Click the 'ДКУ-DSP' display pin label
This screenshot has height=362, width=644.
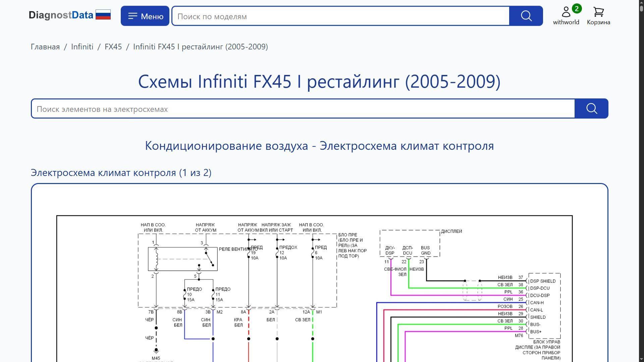[x=390, y=251]
